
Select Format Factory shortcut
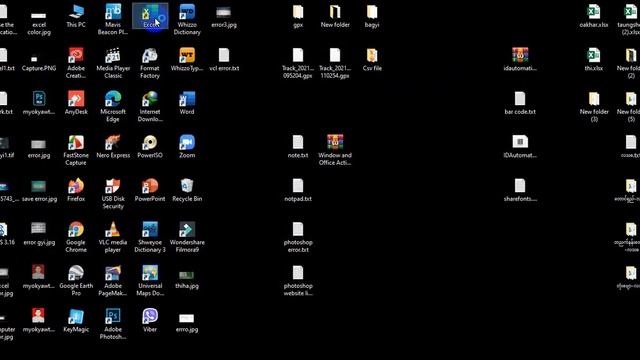point(150,63)
